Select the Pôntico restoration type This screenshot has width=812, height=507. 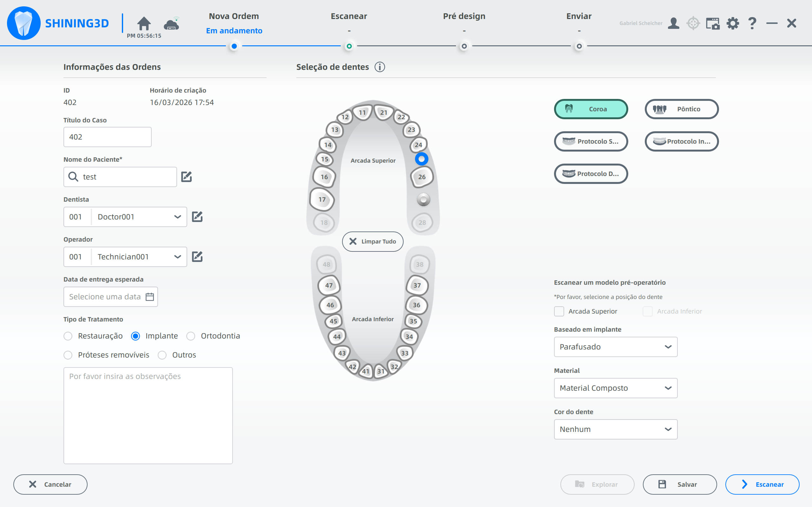point(682,109)
